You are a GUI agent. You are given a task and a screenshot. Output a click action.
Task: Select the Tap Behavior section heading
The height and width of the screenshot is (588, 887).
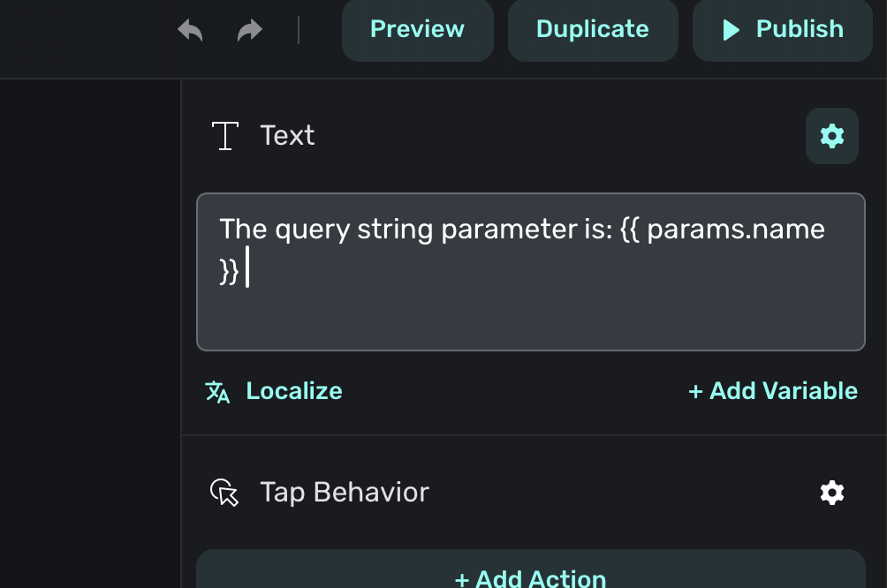[345, 493]
